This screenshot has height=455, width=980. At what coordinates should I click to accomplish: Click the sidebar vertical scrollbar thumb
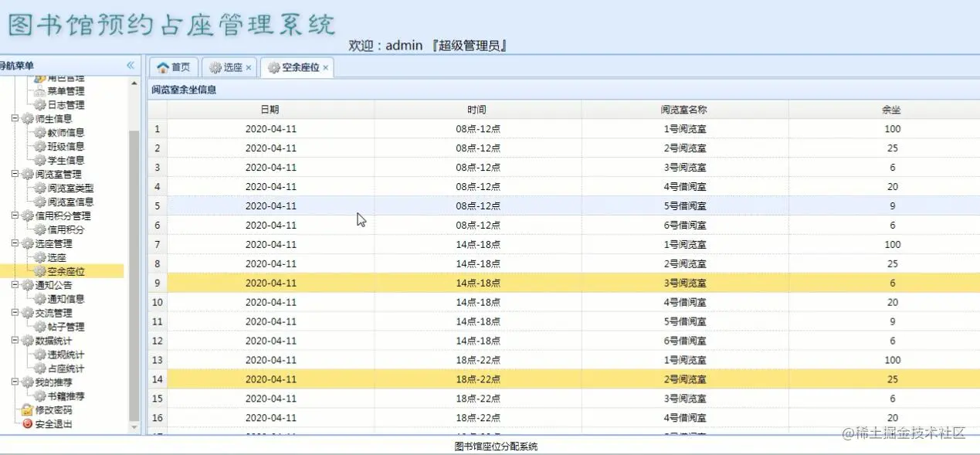coord(134,274)
